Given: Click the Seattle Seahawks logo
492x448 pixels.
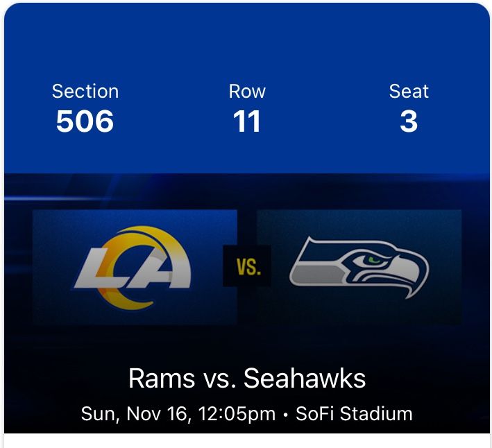Looking at the screenshot, I should [x=359, y=267].
